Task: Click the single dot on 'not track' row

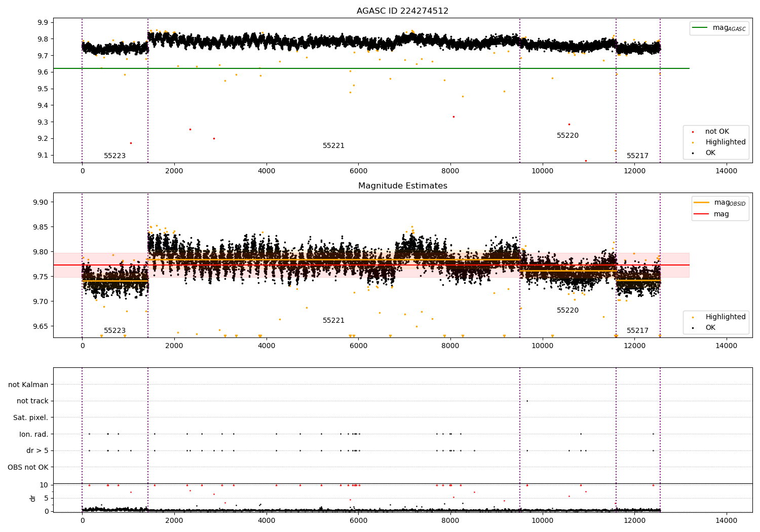Action: tap(527, 401)
